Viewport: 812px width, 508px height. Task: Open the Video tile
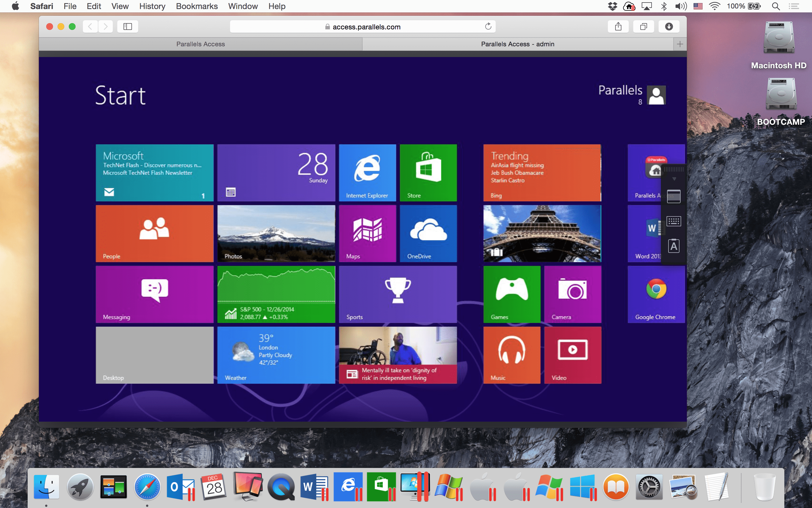pos(573,355)
